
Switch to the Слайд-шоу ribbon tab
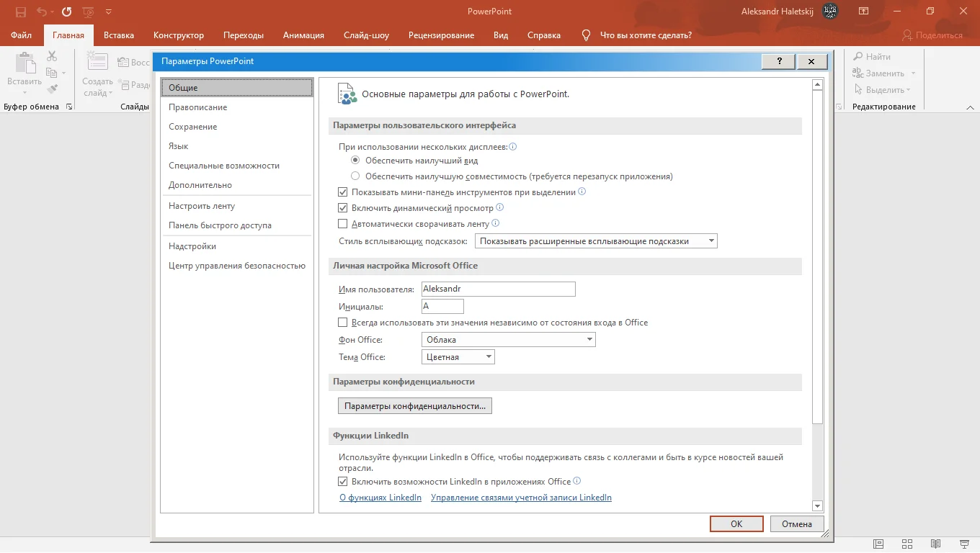click(366, 35)
